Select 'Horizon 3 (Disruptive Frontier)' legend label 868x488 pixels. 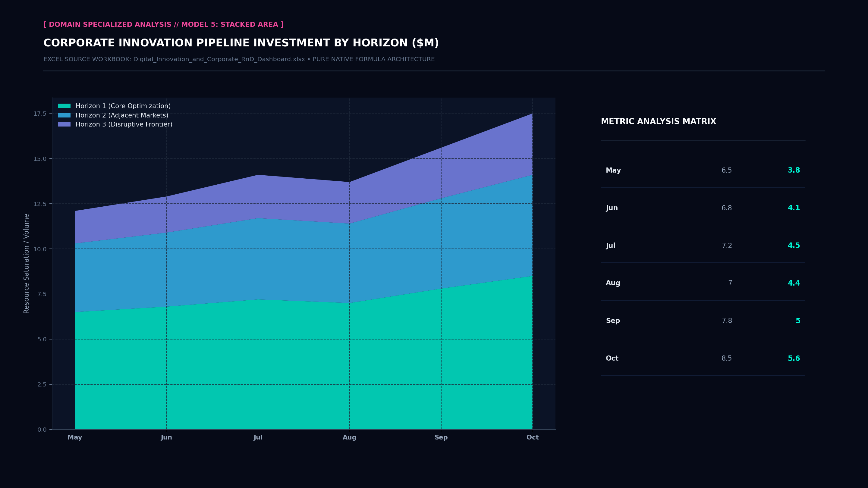[x=124, y=124]
